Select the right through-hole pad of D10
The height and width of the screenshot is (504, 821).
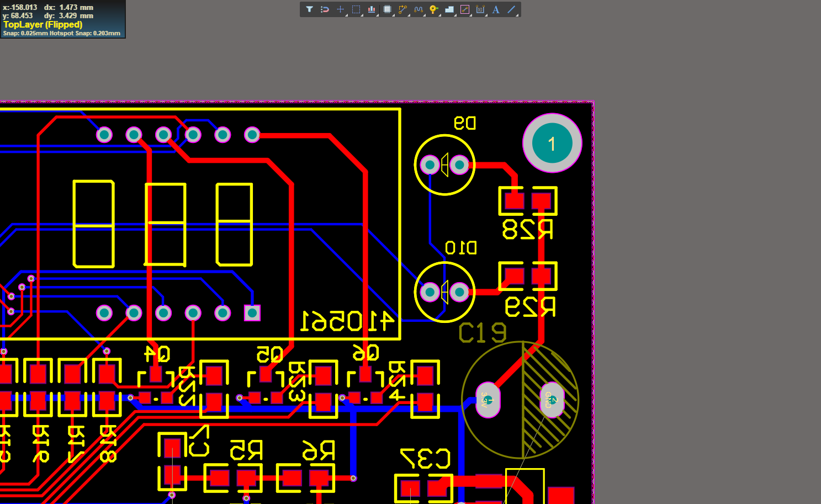pyautogui.click(x=459, y=292)
